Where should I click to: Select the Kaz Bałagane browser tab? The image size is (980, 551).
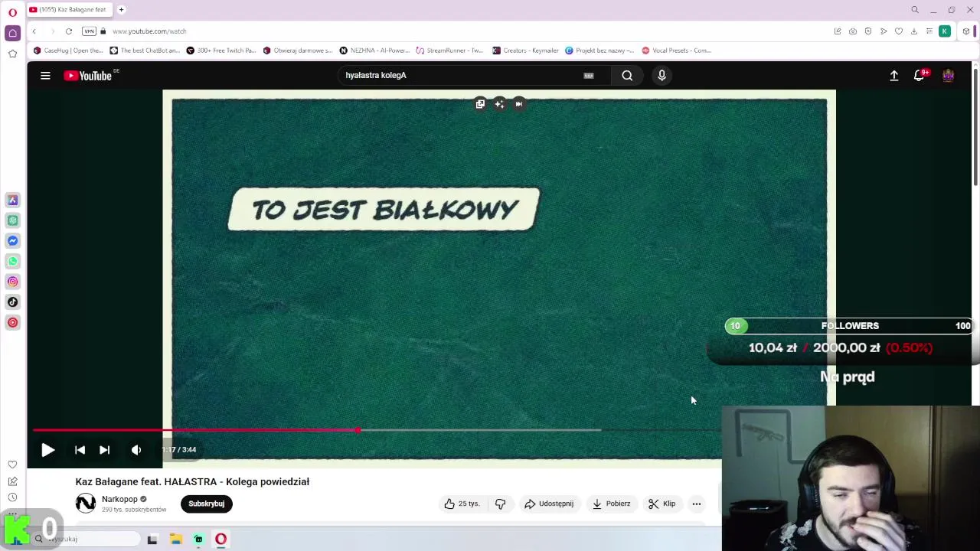click(69, 9)
